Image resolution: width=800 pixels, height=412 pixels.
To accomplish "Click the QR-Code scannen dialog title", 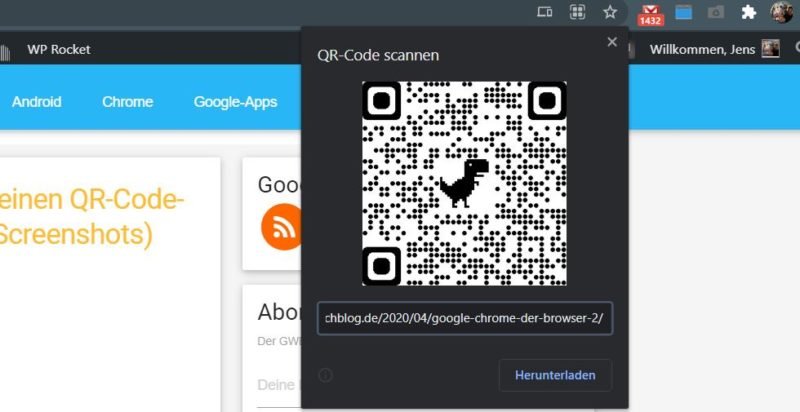I will click(x=378, y=55).
